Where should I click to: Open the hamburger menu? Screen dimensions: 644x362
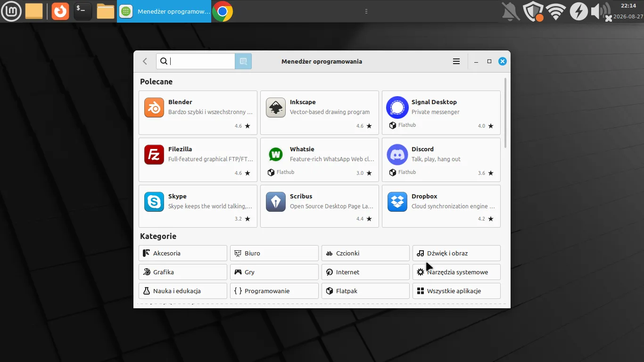(456, 61)
